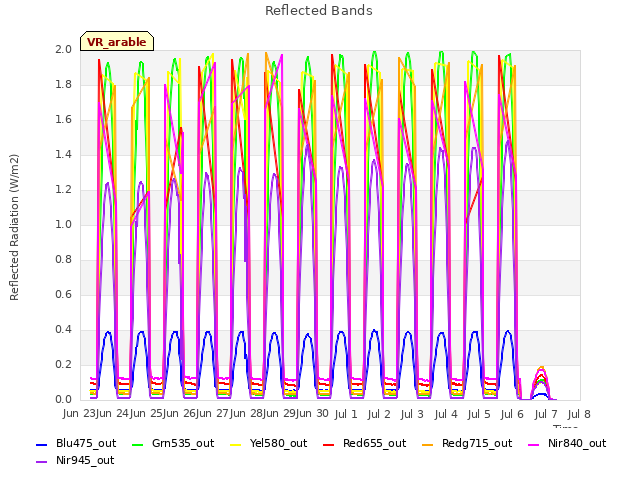Screen dimensions: 640x480
Task: Click the Jul 7 x-axis date label
Action: click(546, 414)
